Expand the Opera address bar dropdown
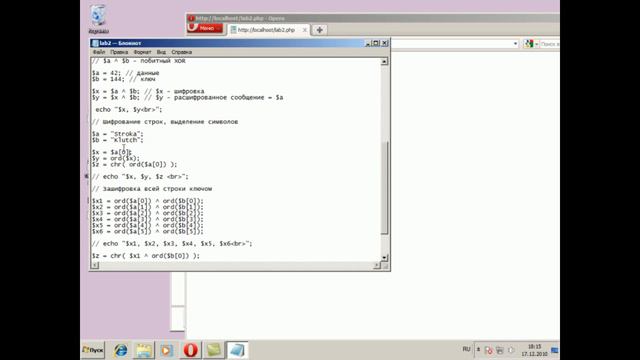640x360 pixels. [x=516, y=44]
